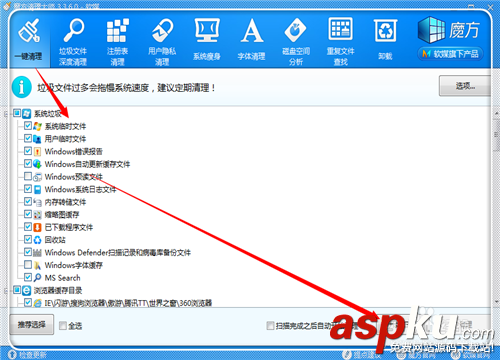Click the 回收站 recycle icon
The height and width of the screenshot is (360, 500).
[37, 240]
